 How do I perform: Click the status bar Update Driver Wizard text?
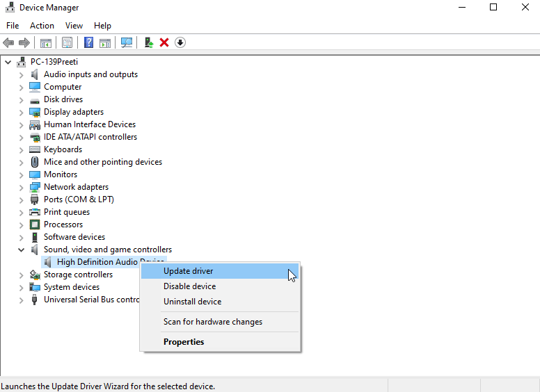click(x=108, y=386)
